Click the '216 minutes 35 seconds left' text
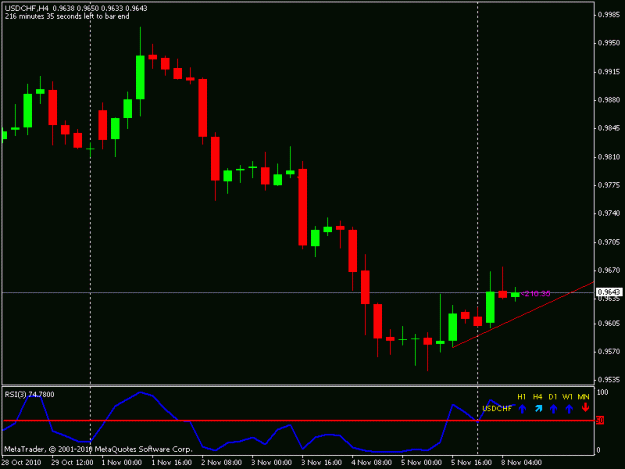This screenshot has width=625, height=469. [67, 16]
